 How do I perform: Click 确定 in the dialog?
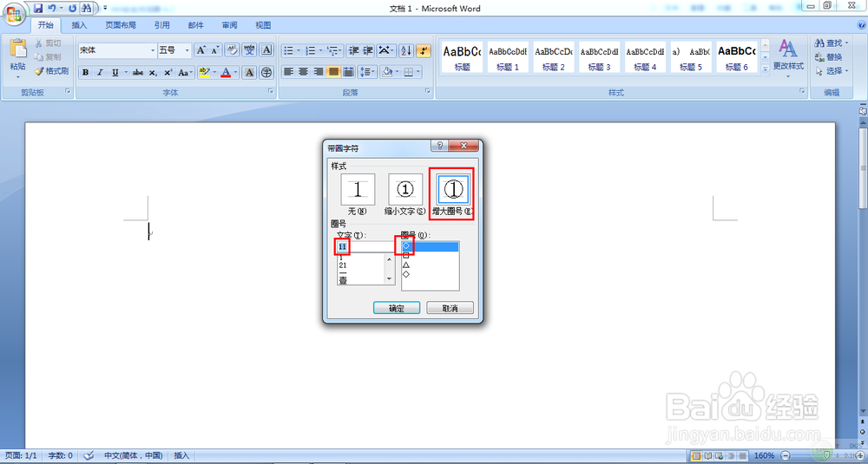tap(397, 308)
